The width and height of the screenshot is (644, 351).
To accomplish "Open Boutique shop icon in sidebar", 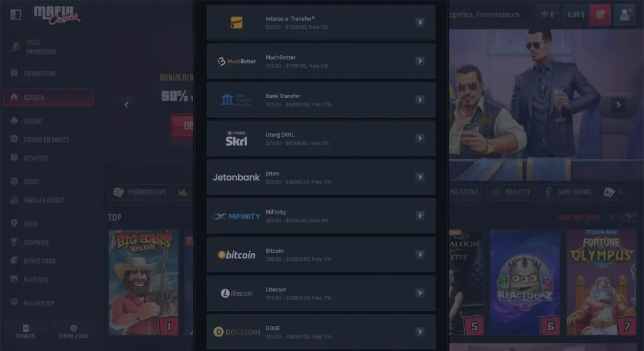I will pos(14,279).
